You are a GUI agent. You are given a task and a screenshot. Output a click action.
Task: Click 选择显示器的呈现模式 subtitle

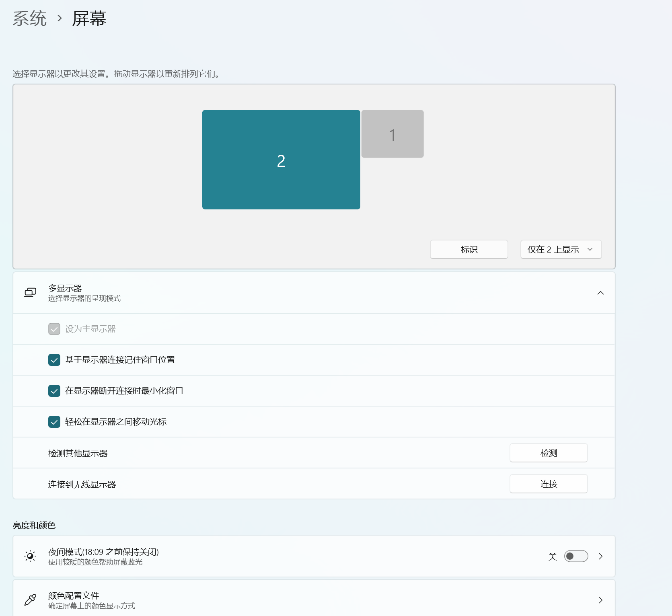tap(84, 298)
